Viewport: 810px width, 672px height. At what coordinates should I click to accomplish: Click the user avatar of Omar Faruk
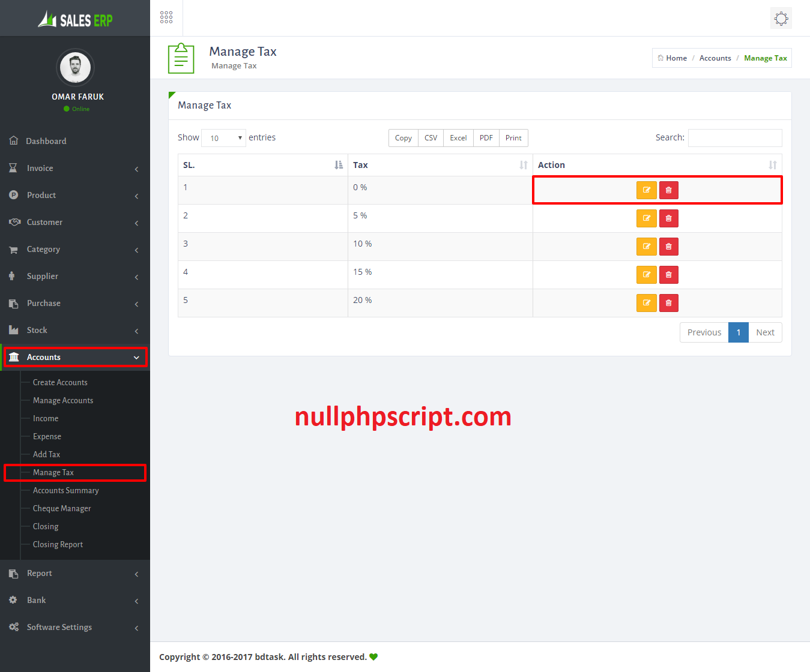click(x=75, y=67)
